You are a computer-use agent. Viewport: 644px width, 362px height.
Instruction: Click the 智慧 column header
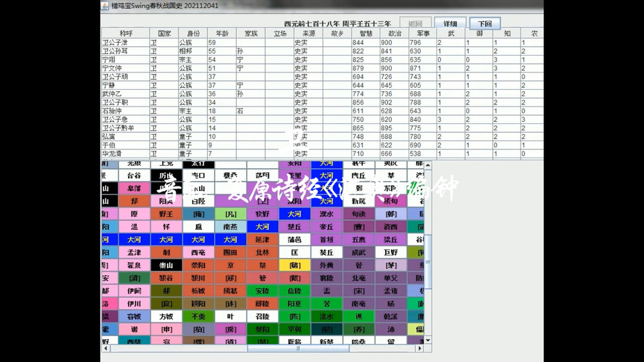point(366,34)
